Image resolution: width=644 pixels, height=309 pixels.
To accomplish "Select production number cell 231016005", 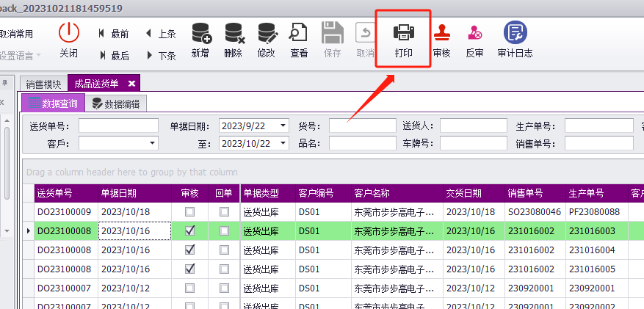I will pyautogui.click(x=597, y=269).
